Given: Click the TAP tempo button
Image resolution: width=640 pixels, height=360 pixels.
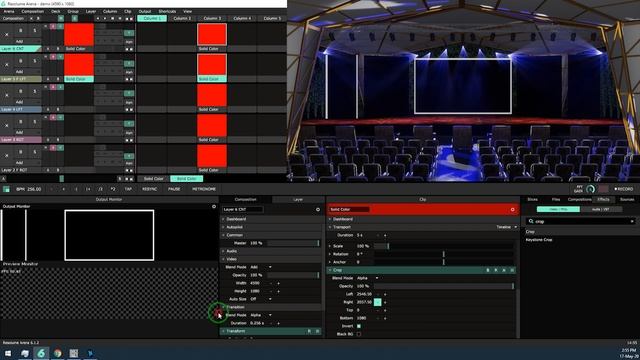Looking at the screenshot, I should pyautogui.click(x=128, y=189).
